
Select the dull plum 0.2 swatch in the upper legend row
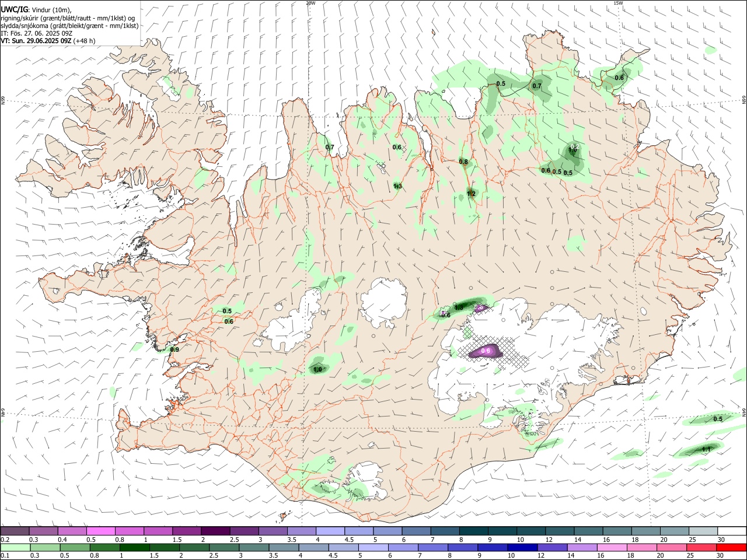[15, 531]
